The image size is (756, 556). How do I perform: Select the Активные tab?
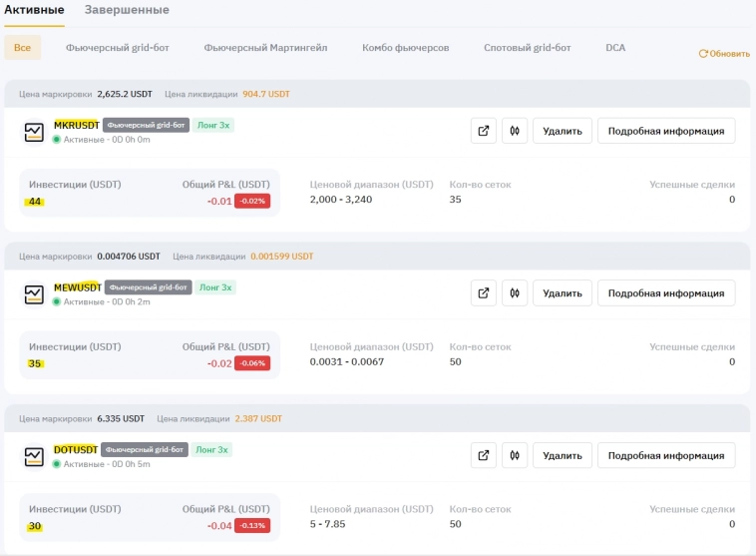click(x=35, y=10)
